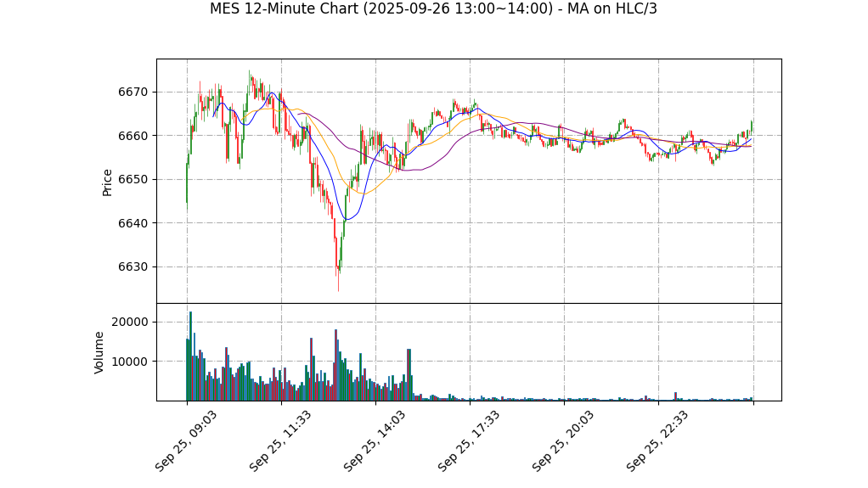Click the chart title MES 12-Minute Chart

(x=433, y=8)
